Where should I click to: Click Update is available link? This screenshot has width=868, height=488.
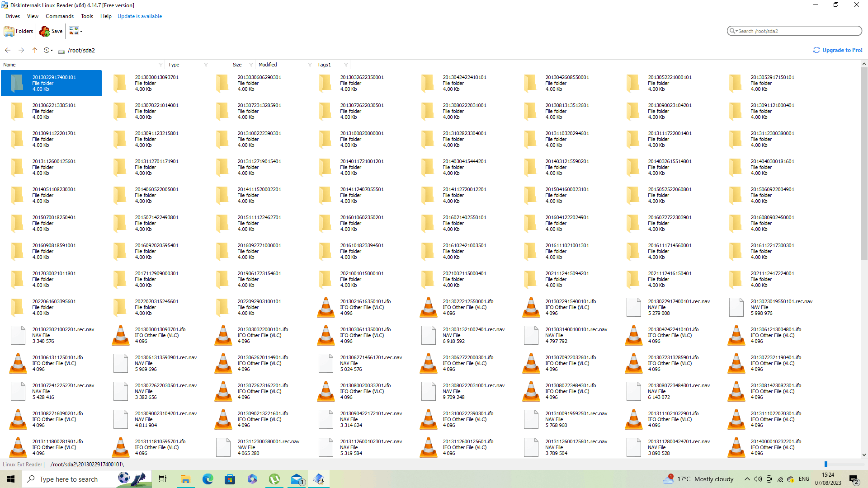pos(139,16)
